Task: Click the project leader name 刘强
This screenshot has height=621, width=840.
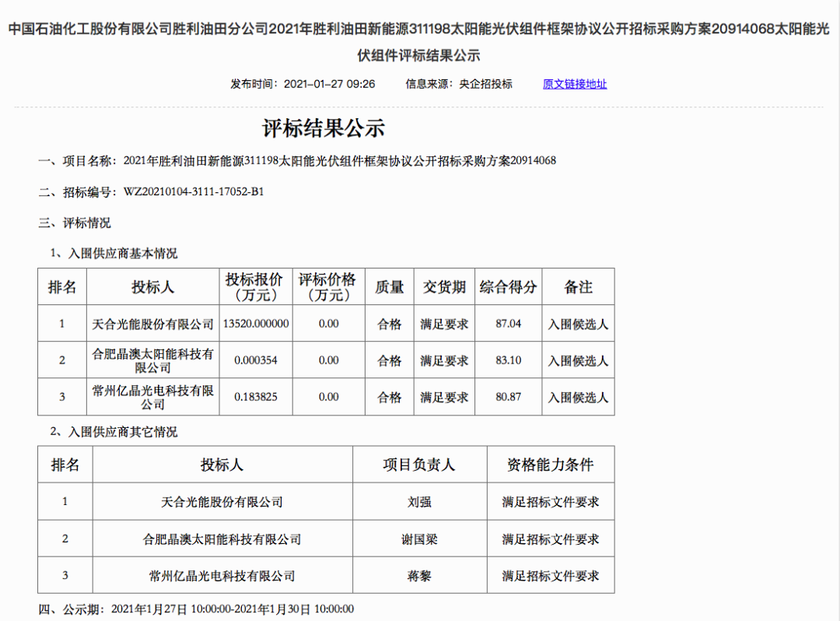Action: pos(419,502)
